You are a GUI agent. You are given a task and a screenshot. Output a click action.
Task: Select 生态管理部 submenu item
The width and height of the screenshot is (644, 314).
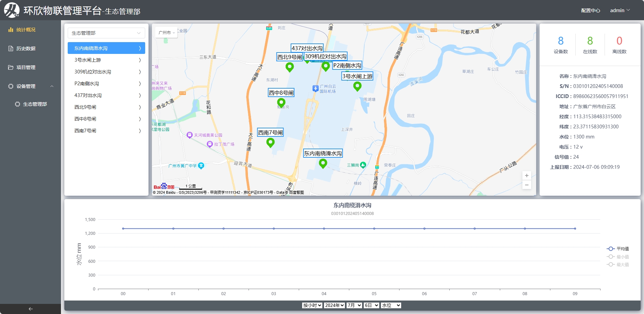pyautogui.click(x=30, y=104)
